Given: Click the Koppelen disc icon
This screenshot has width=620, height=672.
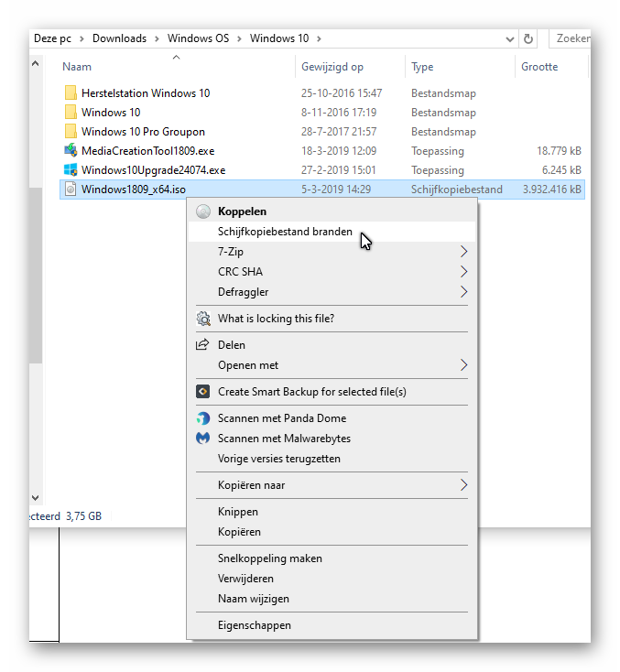Looking at the screenshot, I should (203, 211).
